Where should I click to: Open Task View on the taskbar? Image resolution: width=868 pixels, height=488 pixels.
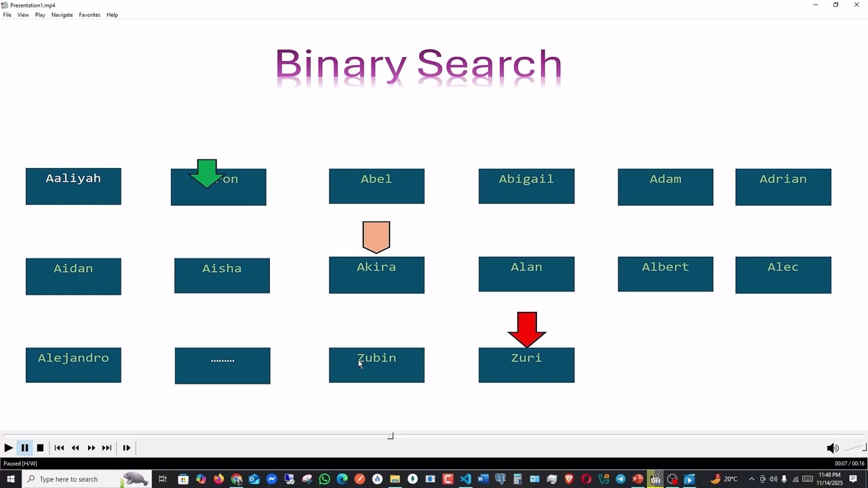point(163,479)
